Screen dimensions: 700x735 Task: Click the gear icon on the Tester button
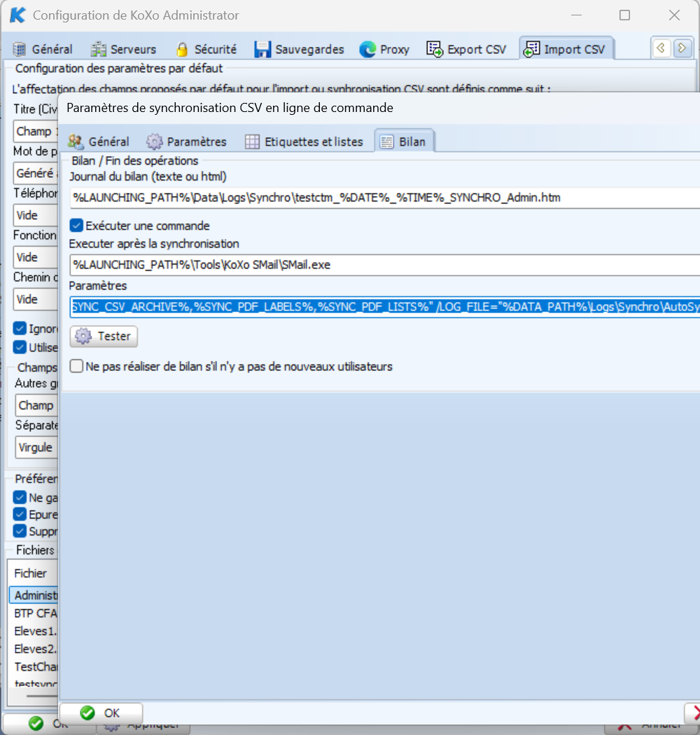tap(83, 336)
